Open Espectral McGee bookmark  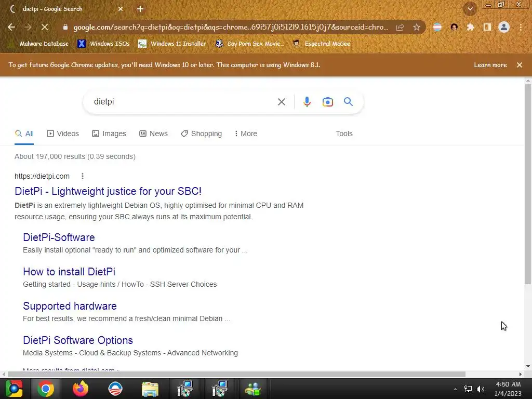[321, 44]
